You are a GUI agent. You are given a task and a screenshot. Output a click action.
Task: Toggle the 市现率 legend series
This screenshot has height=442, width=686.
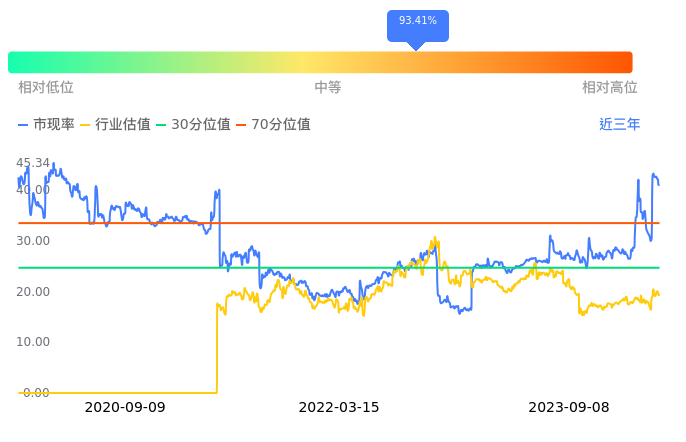(47, 125)
